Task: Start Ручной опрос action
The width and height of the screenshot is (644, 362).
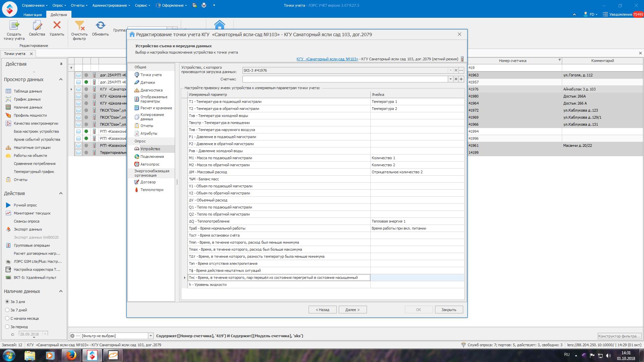Action: 25,205
